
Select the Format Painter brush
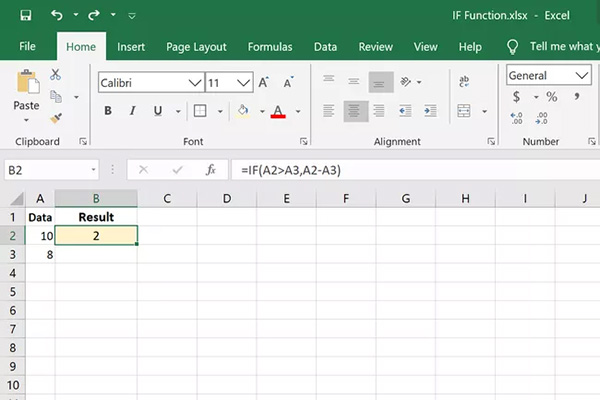[55, 118]
